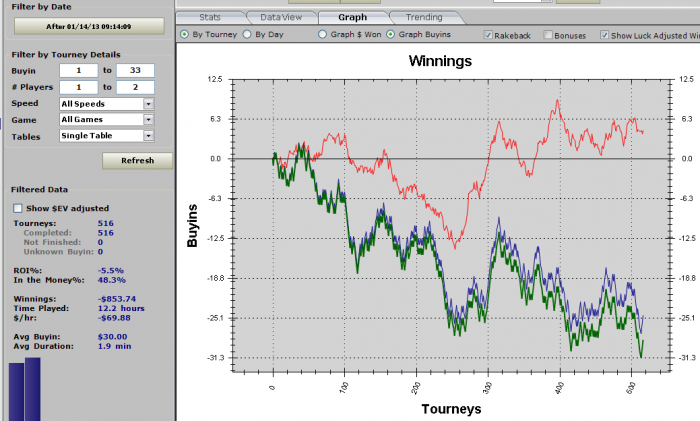Viewport: 700px width, 421px height.
Task: Toggle the Bonuses checkbox
Action: click(x=548, y=35)
